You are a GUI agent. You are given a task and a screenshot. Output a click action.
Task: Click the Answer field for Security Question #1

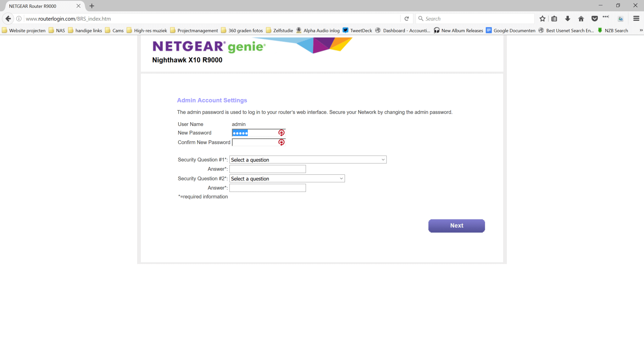268,169
